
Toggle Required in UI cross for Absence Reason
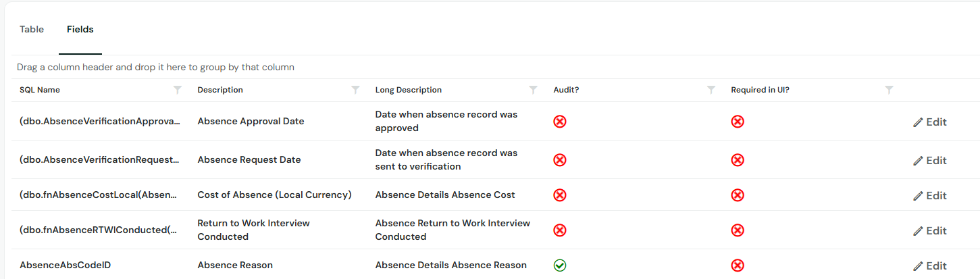pyautogui.click(x=738, y=265)
